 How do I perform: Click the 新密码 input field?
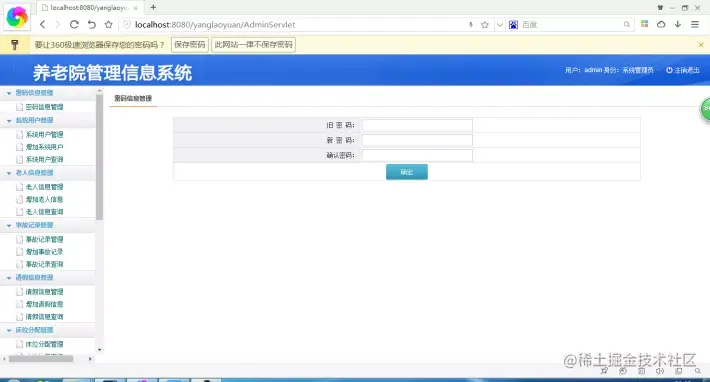click(x=417, y=140)
